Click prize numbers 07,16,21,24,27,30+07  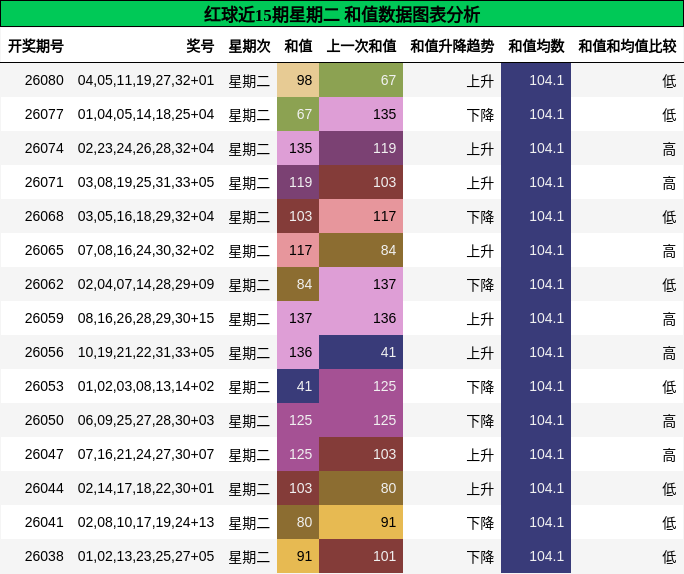pyautogui.click(x=146, y=454)
